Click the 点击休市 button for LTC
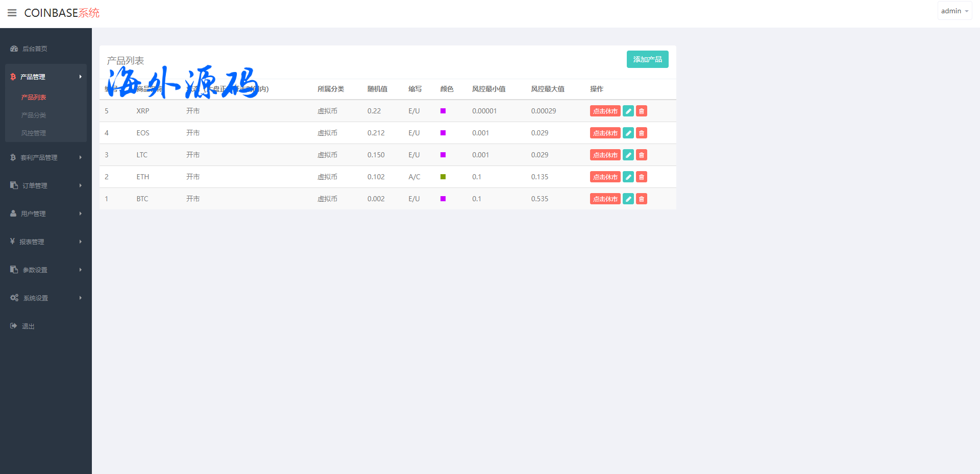 [x=605, y=155]
